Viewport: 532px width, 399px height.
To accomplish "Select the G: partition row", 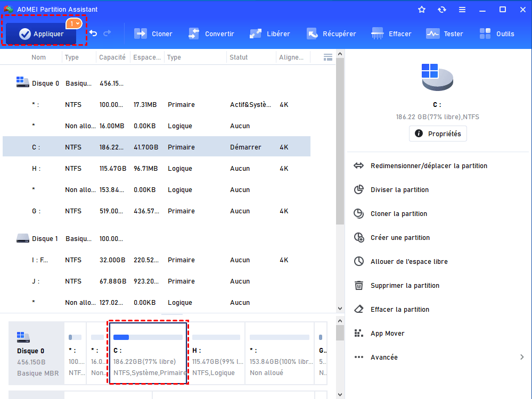I will point(157,211).
